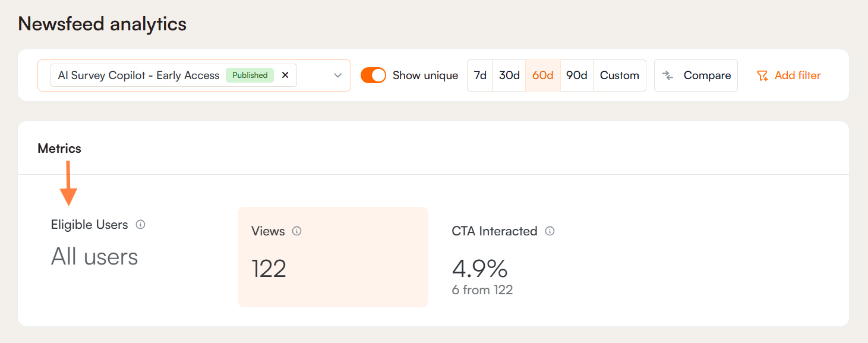Click the AI Survey Copilot - Early Access field

(x=138, y=75)
